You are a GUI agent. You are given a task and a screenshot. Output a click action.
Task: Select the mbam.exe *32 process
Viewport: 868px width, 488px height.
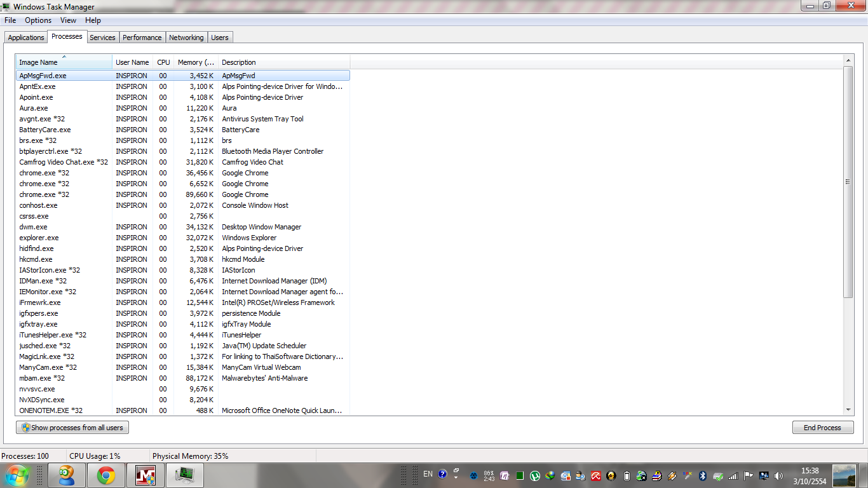point(183,378)
